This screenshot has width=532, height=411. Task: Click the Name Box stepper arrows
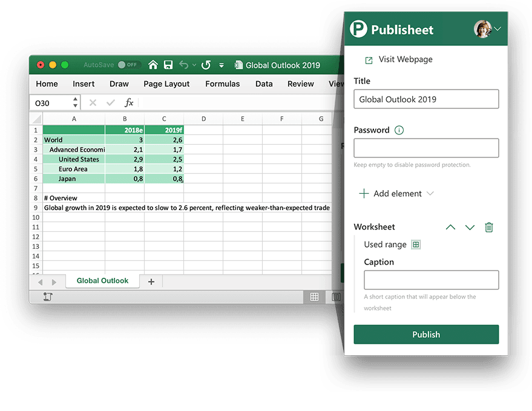click(x=75, y=102)
